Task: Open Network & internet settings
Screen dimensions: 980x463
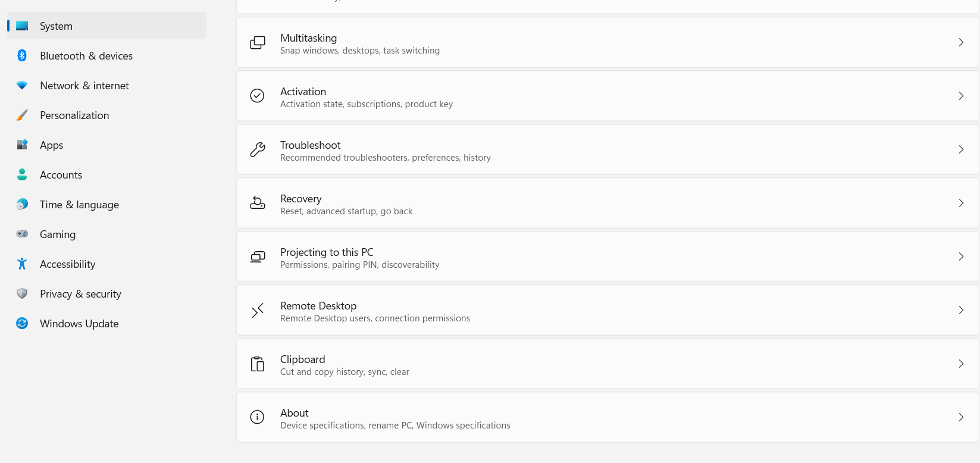Action: point(84,86)
